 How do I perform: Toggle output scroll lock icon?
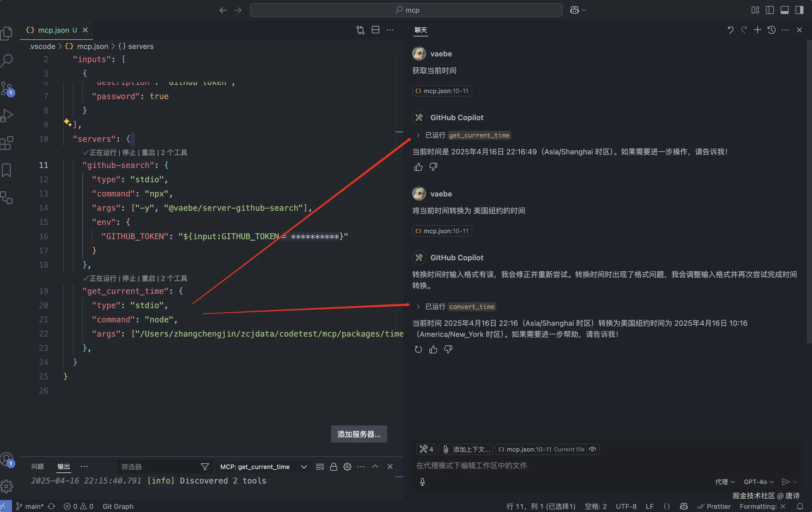333,467
